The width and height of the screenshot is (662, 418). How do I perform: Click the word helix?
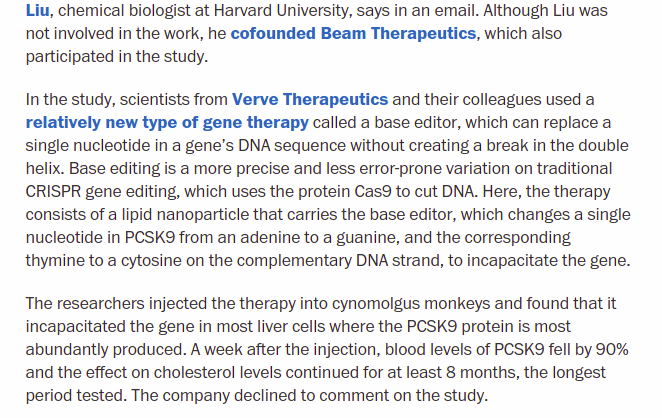(45, 168)
